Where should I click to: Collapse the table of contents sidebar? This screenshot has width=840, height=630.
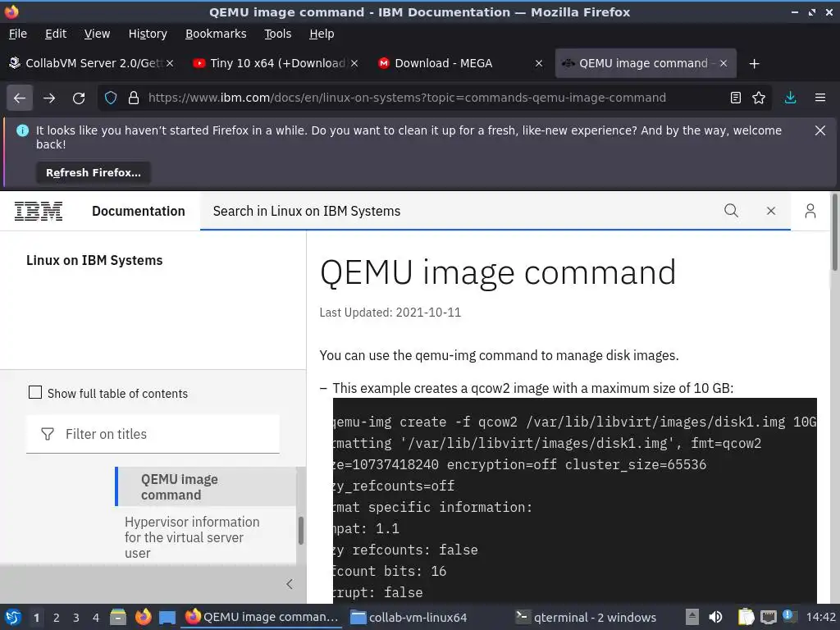(x=290, y=584)
